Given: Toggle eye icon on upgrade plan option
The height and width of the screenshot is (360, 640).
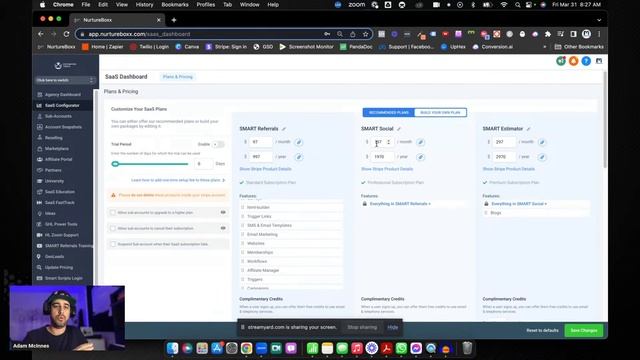Looking at the screenshot, I should (223, 212).
